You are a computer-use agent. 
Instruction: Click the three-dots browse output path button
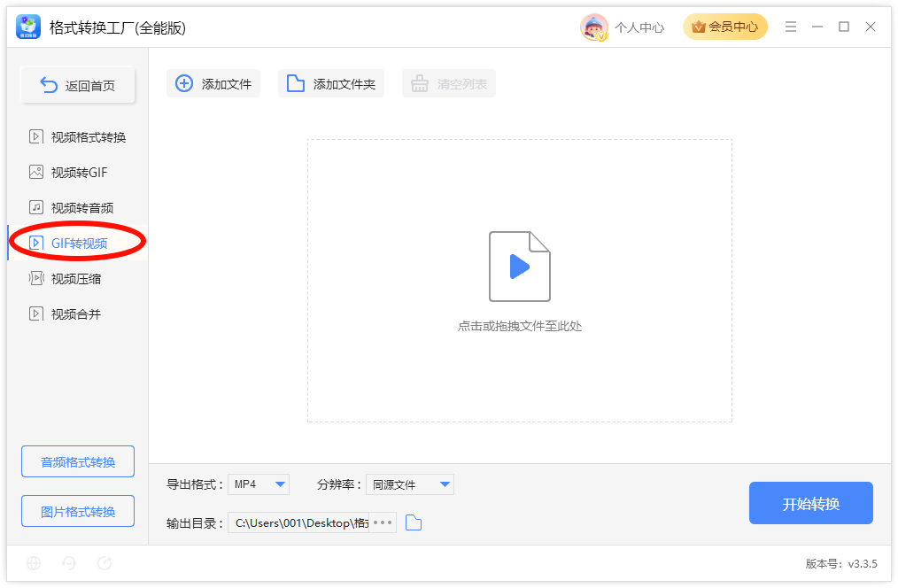pos(383,522)
